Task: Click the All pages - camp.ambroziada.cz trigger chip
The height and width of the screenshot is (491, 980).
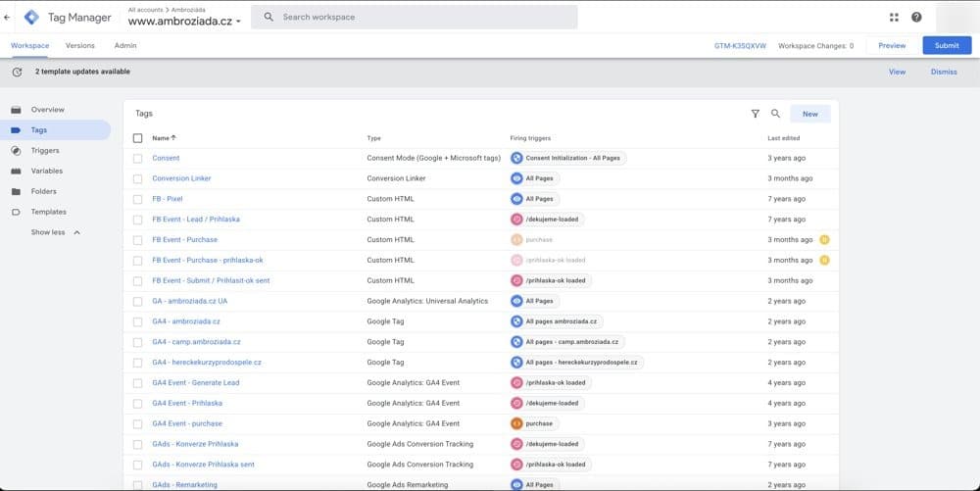Action: pos(567,342)
